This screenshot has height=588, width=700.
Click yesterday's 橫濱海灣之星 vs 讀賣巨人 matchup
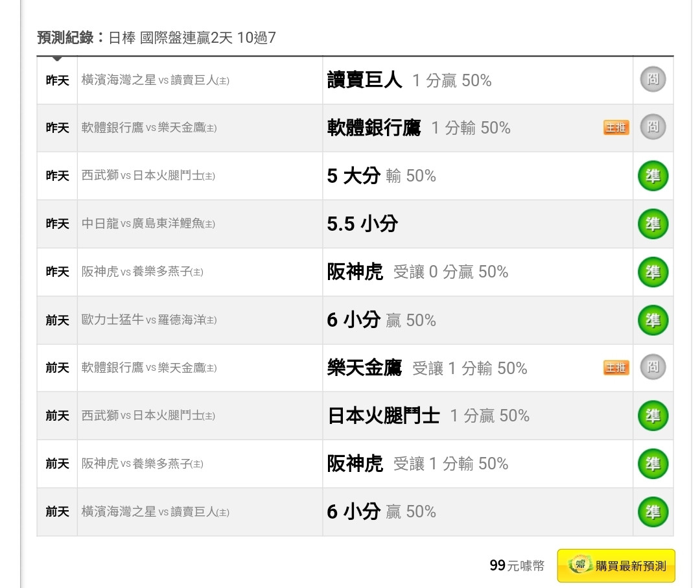pyautogui.click(x=156, y=80)
